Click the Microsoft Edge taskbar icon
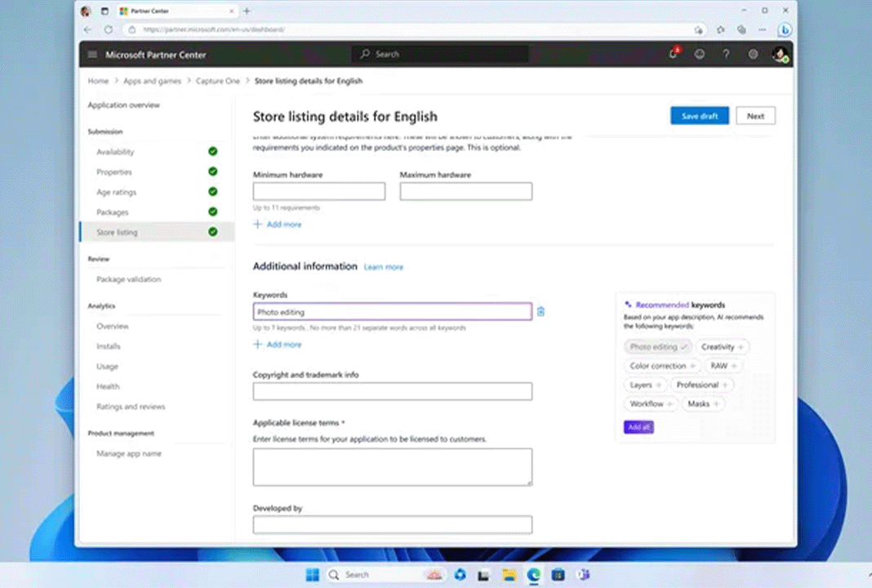 click(534, 575)
